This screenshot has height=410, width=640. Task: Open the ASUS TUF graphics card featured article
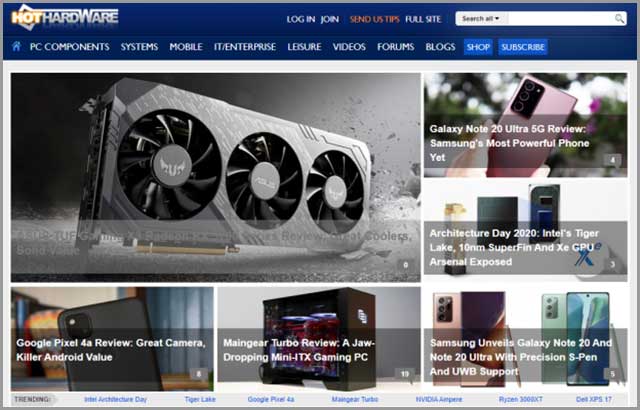[216, 177]
